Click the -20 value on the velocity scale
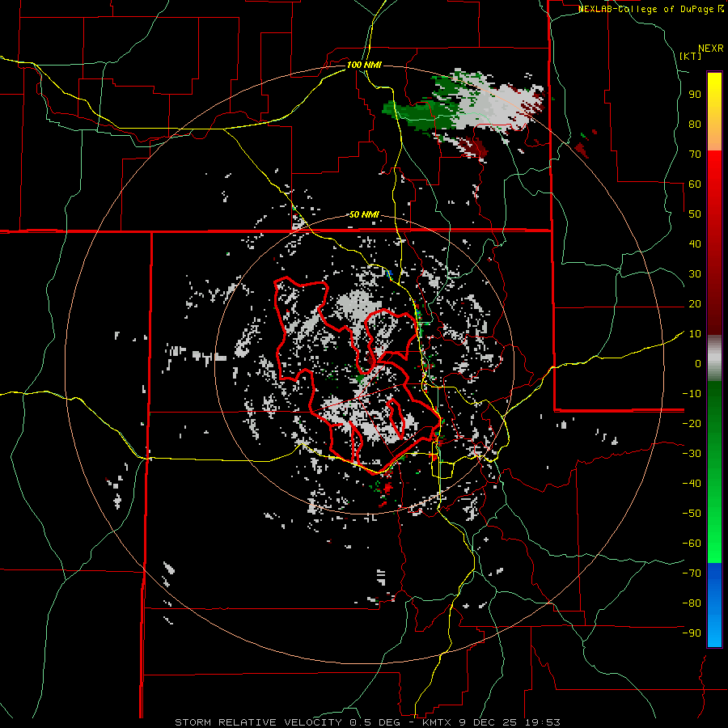 point(692,423)
